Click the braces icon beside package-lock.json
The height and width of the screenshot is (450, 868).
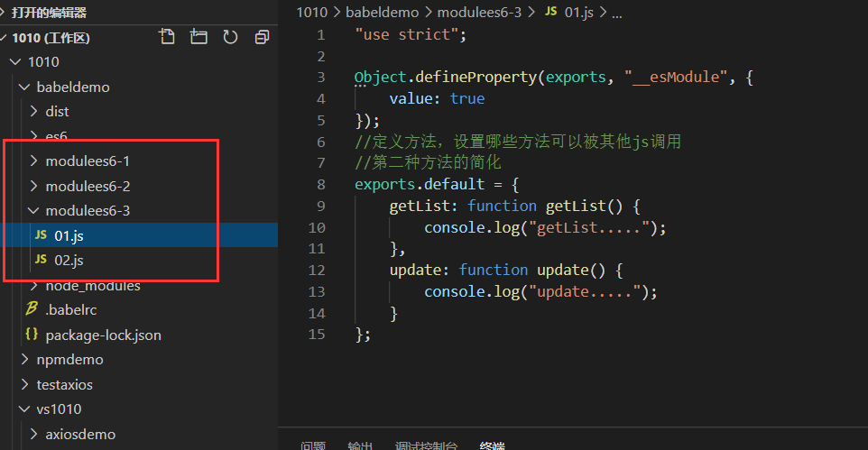point(32,335)
